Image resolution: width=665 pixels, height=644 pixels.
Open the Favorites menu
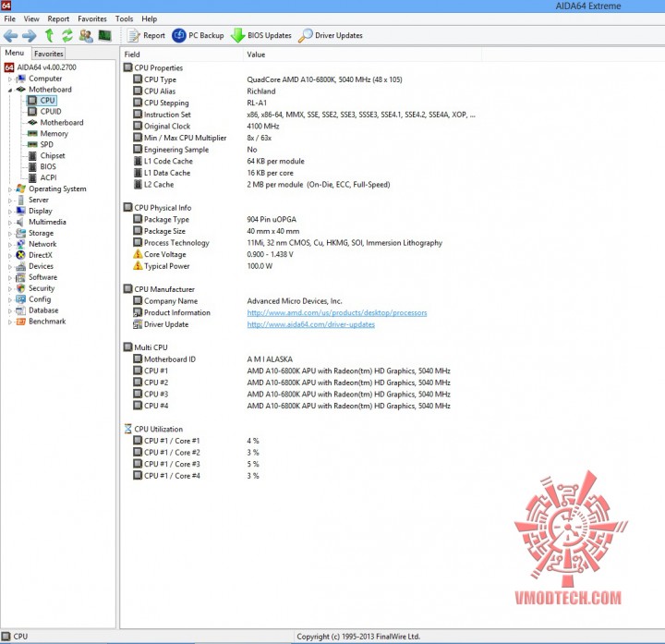[92, 19]
